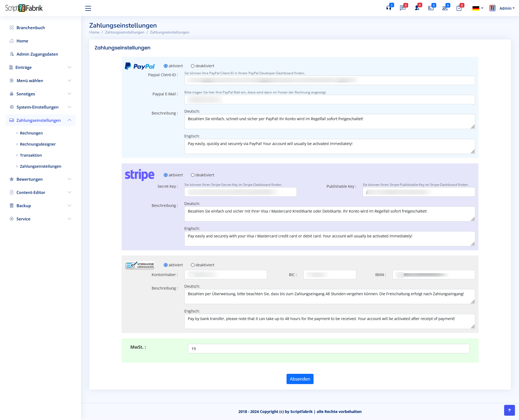Open the users group notification icon
The height and width of the screenshot is (420, 519).
445,8
